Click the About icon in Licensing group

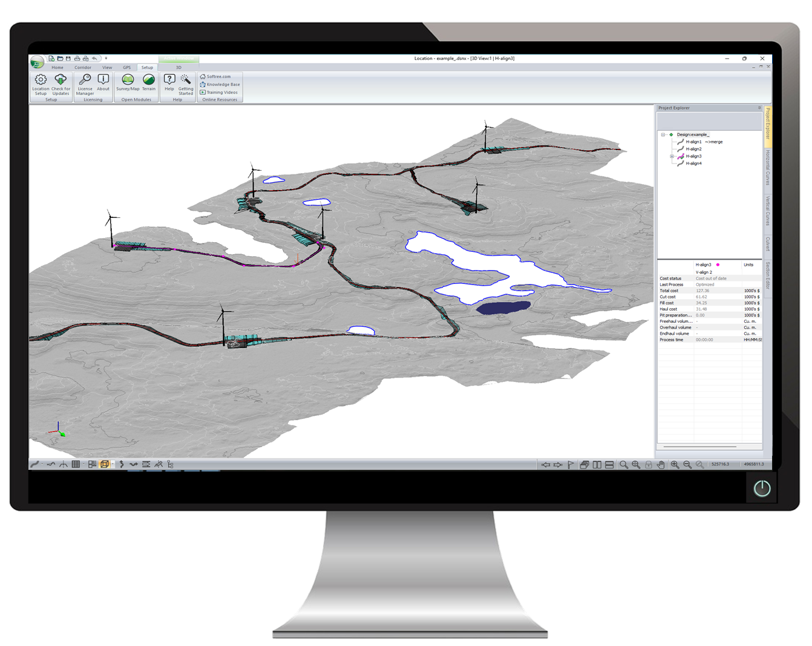tap(103, 83)
